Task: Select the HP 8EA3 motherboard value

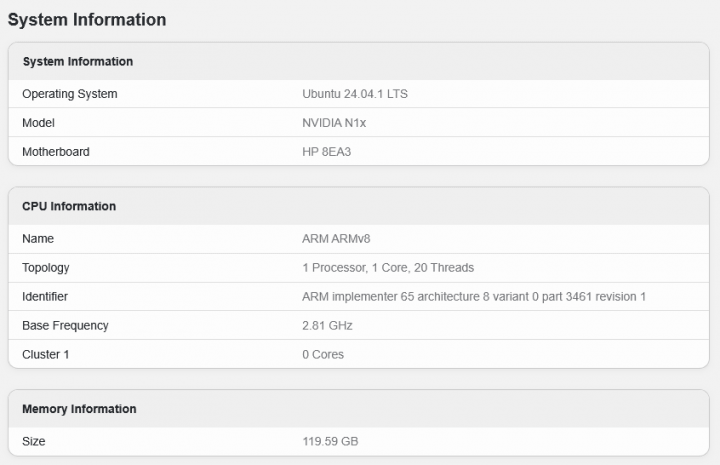Action: click(326, 152)
